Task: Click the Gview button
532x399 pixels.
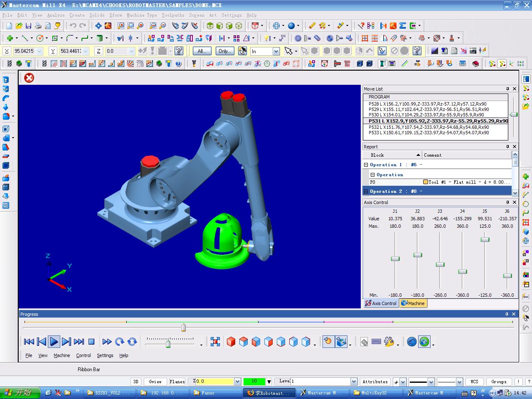Action: click(x=155, y=382)
